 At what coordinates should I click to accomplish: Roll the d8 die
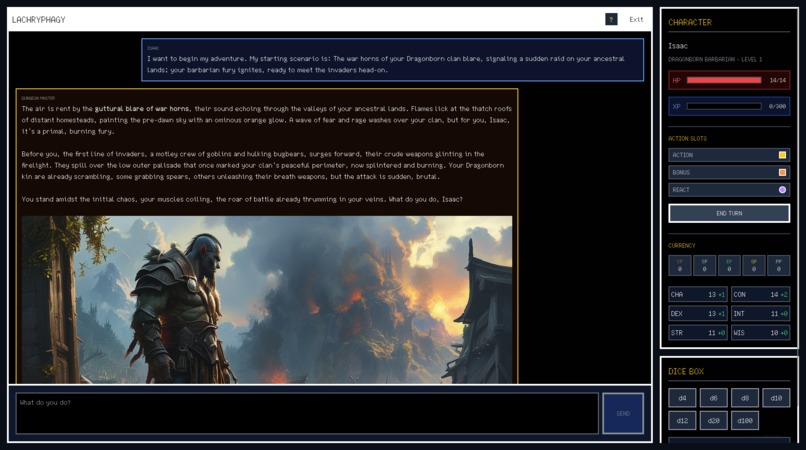tap(745, 398)
